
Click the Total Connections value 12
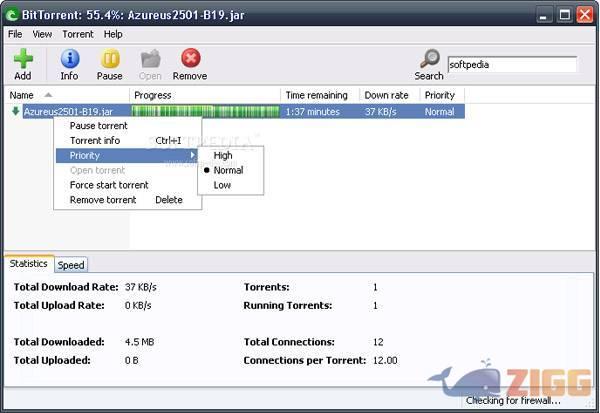click(378, 342)
